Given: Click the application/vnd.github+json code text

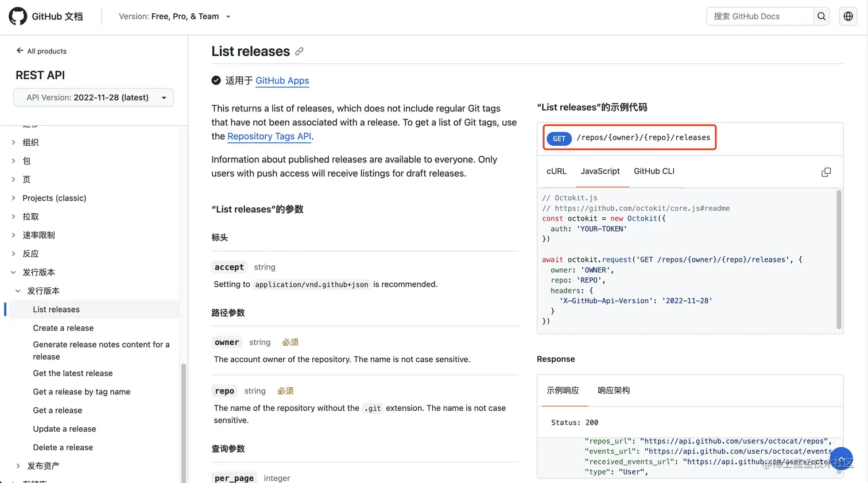Looking at the screenshot, I should [x=312, y=284].
